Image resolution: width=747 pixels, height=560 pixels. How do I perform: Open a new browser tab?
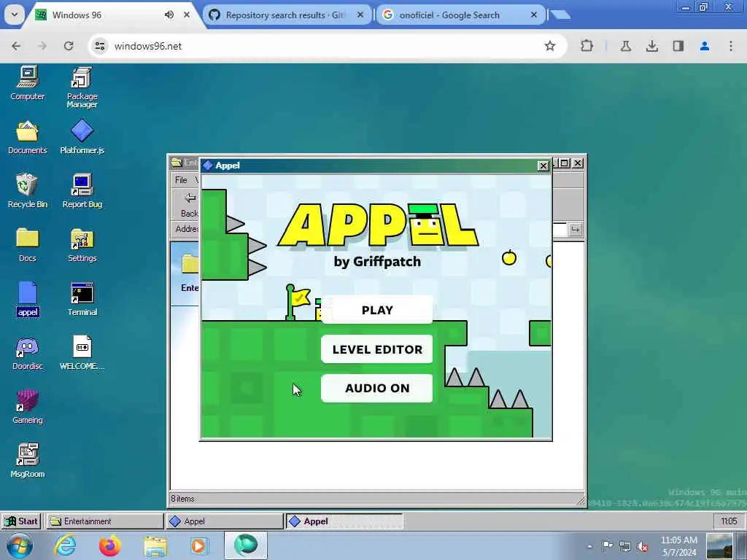click(x=560, y=15)
